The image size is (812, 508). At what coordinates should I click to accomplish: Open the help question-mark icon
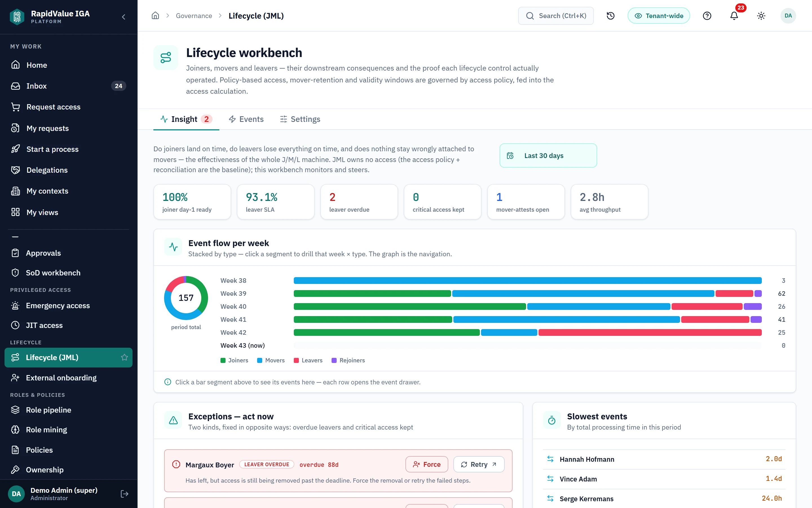[707, 16]
